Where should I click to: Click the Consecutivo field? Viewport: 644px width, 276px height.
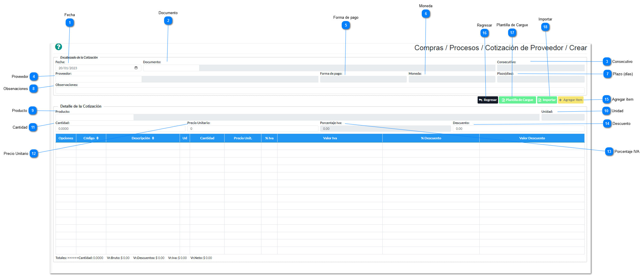pos(541,68)
